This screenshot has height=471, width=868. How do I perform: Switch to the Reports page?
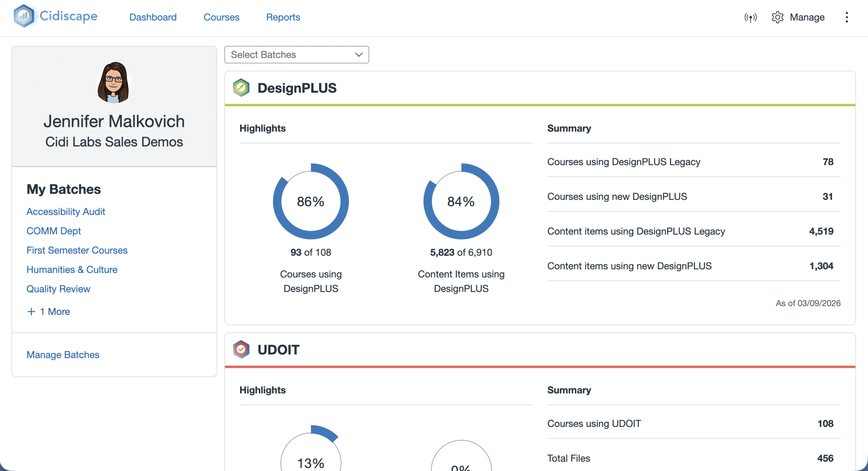[x=283, y=17]
